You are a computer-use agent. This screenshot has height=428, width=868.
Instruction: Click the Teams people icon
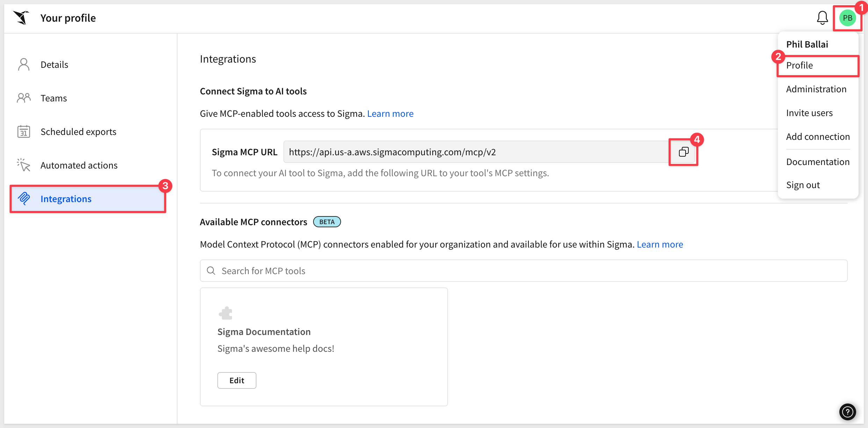click(x=24, y=98)
